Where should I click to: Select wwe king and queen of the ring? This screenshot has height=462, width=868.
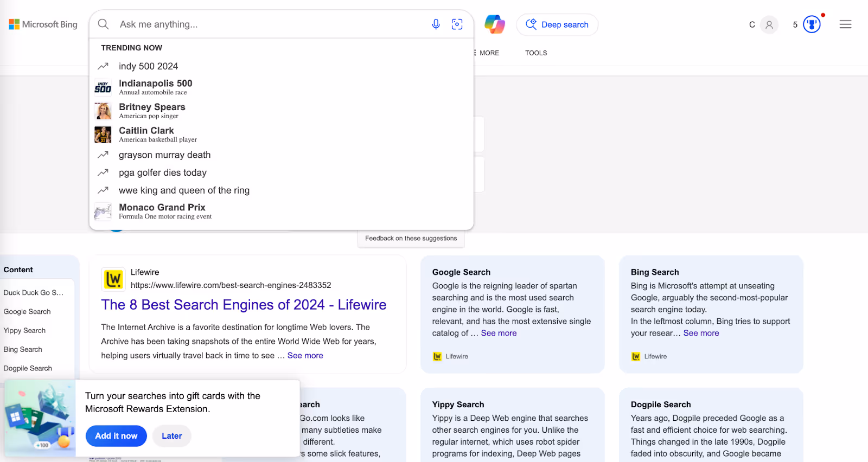pyautogui.click(x=281, y=190)
